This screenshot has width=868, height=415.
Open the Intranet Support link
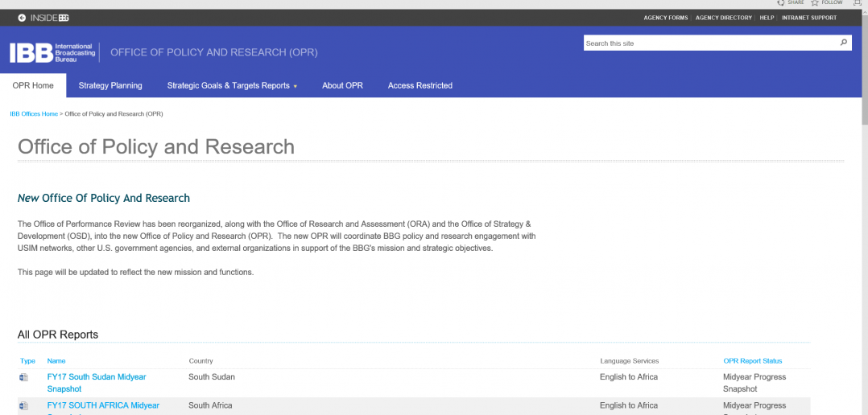pyautogui.click(x=809, y=18)
